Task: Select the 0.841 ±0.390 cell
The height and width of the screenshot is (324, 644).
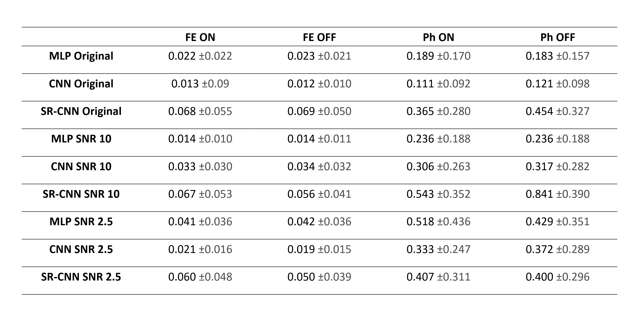Action: coord(557,194)
